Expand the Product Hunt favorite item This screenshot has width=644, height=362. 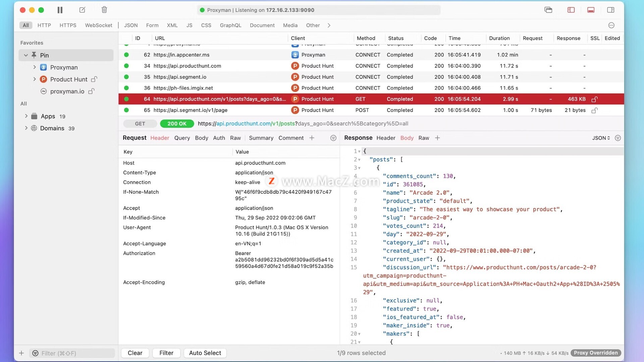tap(34, 79)
